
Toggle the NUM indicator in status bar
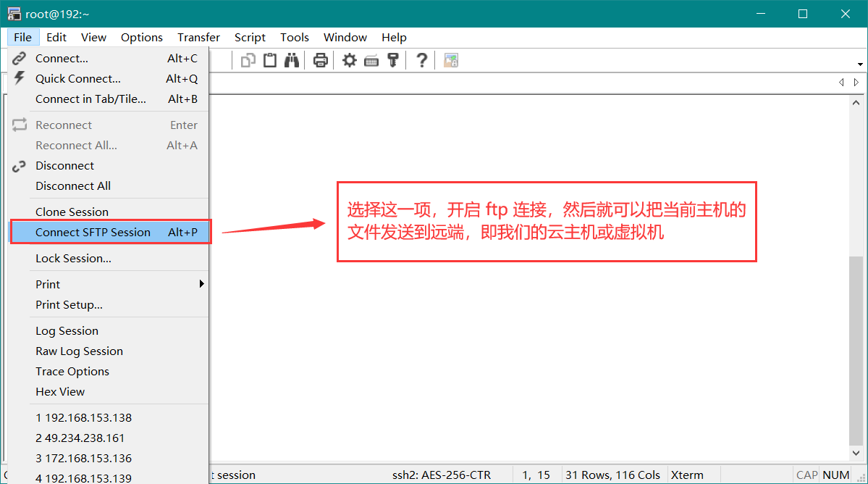click(x=835, y=475)
